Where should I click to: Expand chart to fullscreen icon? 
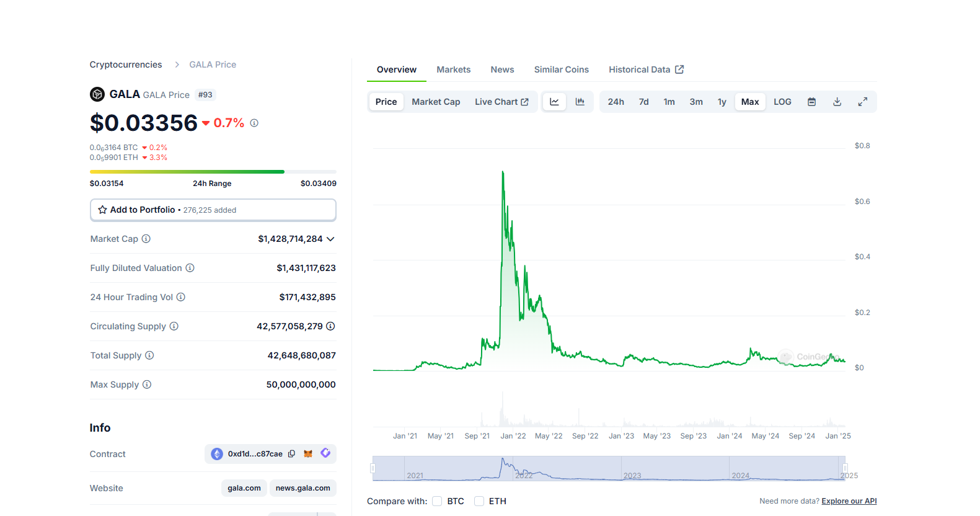coord(862,102)
